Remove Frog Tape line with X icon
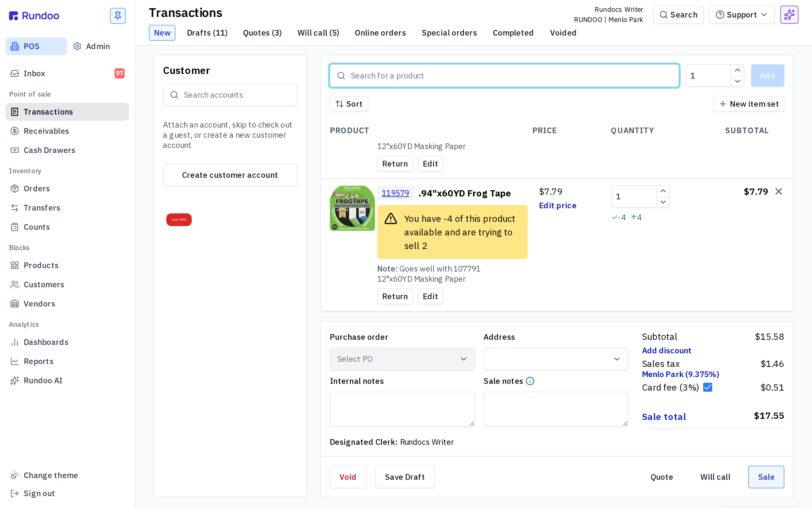Image resolution: width=812 pixels, height=508 pixels. click(x=779, y=192)
